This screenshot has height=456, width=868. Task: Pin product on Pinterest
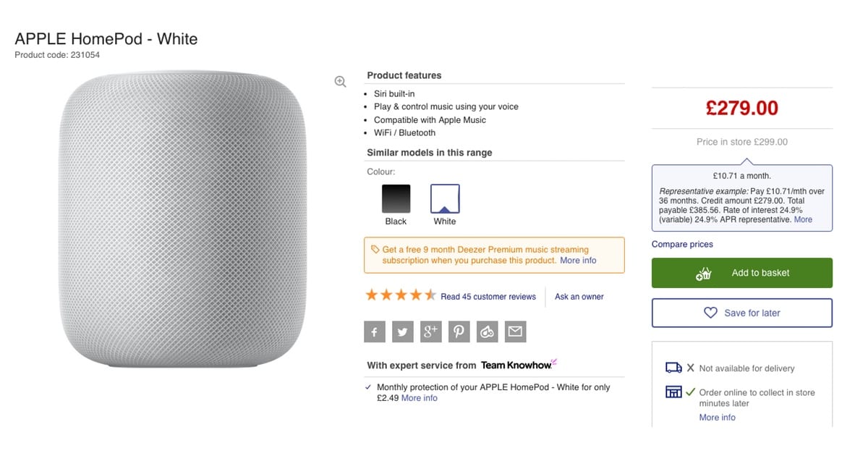point(459,332)
